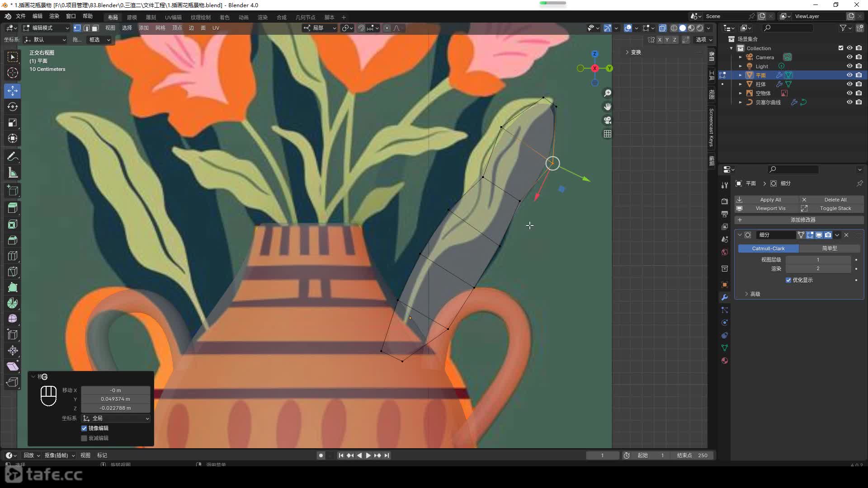The image size is (868, 488).
Task: Activate the Scale tool
Action: (13, 122)
